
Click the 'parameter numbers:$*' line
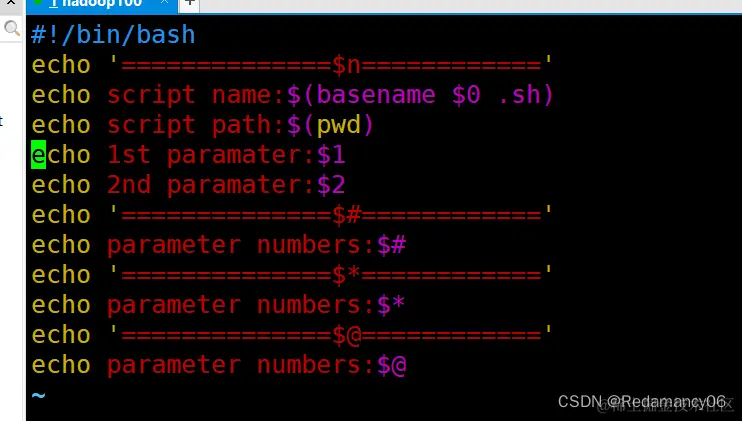[x=218, y=305]
